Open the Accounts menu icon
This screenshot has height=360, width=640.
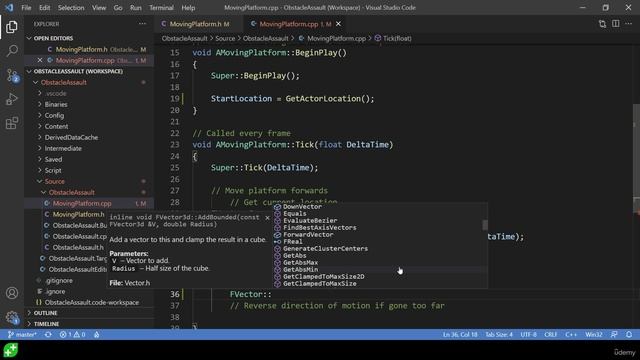click(12, 293)
